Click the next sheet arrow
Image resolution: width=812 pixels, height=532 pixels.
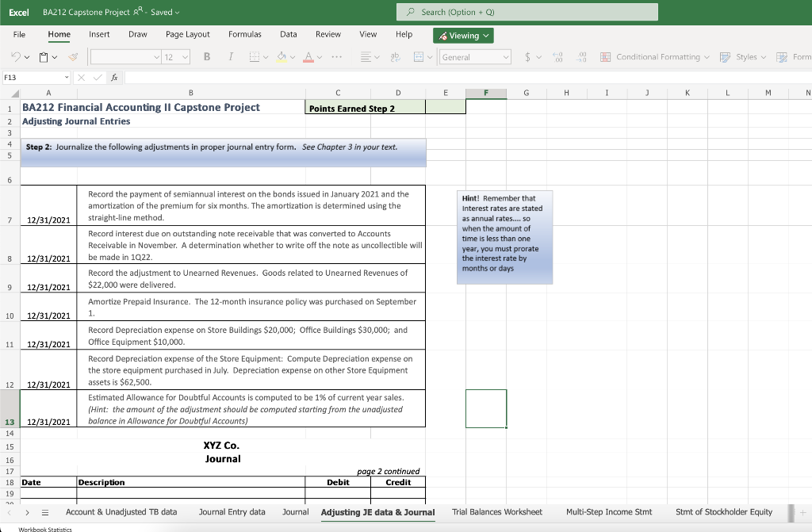(x=27, y=512)
